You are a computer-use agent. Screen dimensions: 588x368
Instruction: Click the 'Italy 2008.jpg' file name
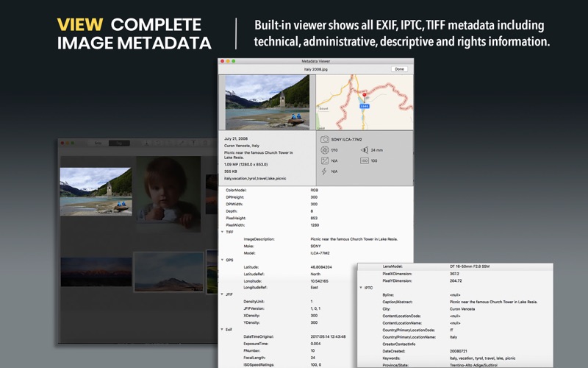coord(316,69)
